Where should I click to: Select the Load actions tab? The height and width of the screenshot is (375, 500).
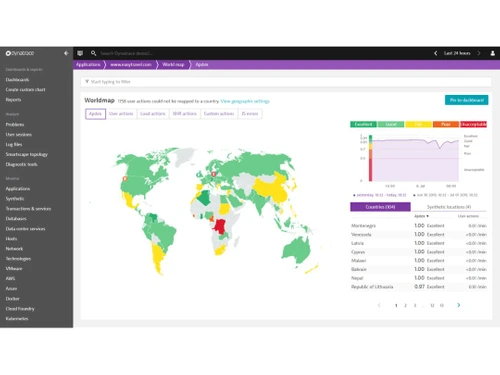click(153, 114)
